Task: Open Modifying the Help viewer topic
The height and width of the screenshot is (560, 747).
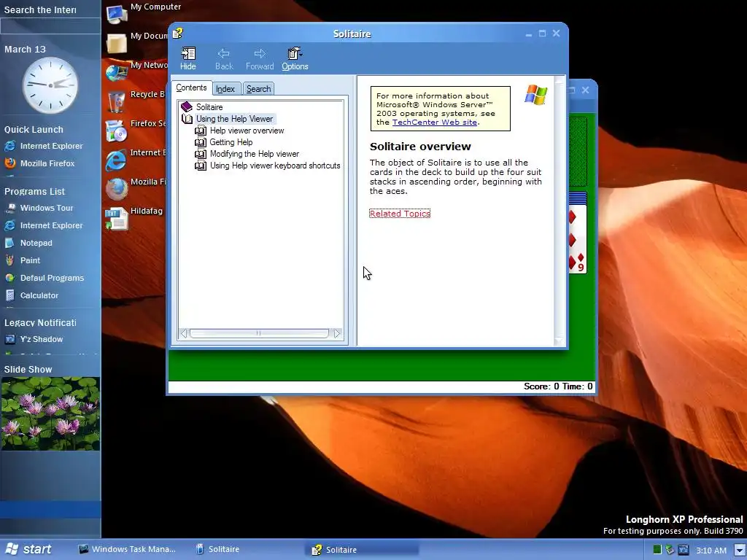Action: tap(255, 154)
